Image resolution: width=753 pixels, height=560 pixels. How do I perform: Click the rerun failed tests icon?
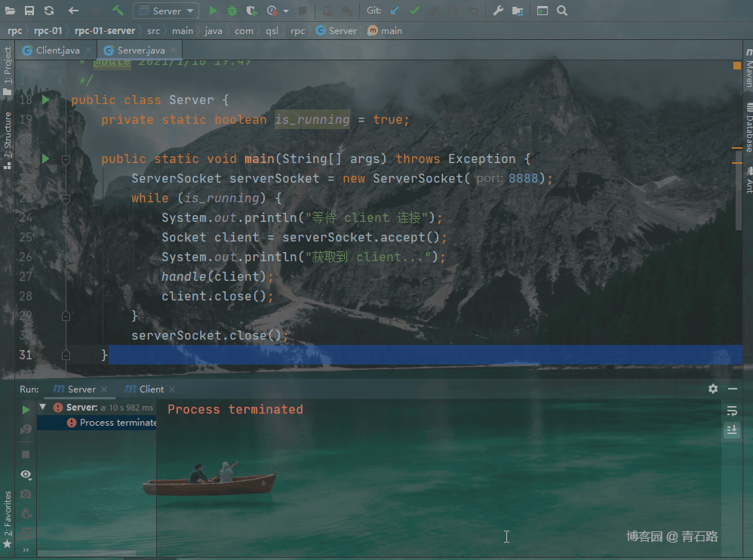coord(26,430)
